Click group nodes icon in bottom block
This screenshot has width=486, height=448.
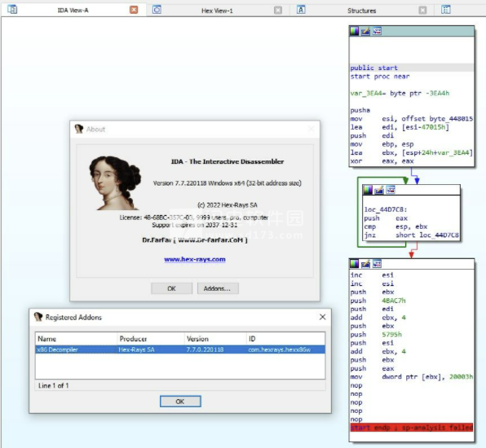(377, 263)
